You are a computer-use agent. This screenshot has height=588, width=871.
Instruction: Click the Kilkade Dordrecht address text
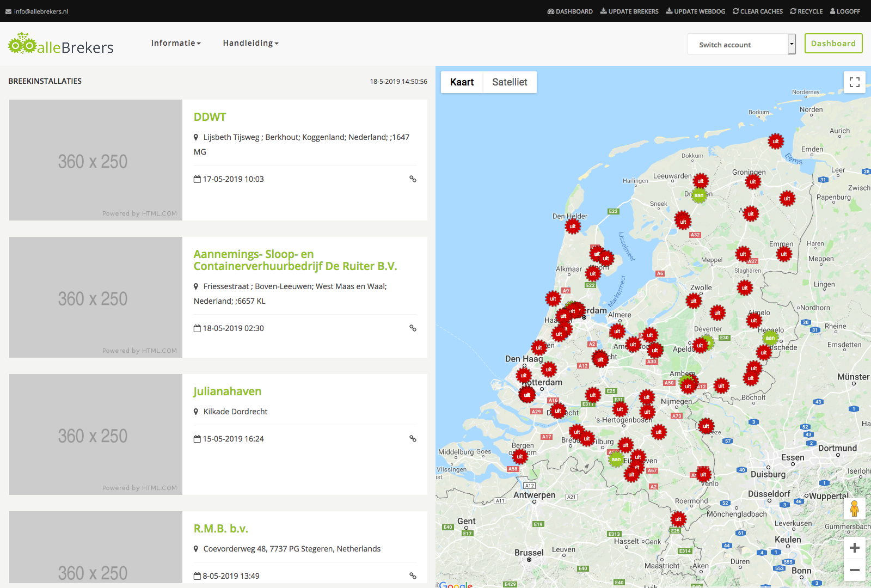coord(235,412)
